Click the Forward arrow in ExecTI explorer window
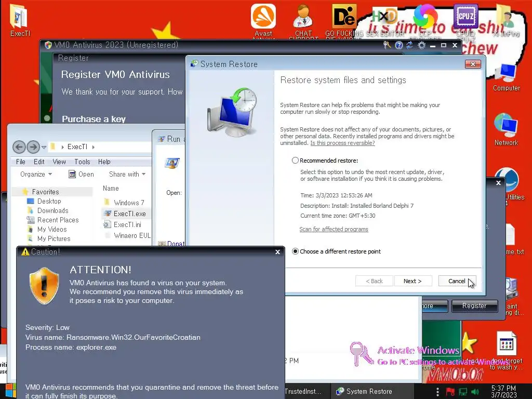532x399 pixels. click(33, 147)
